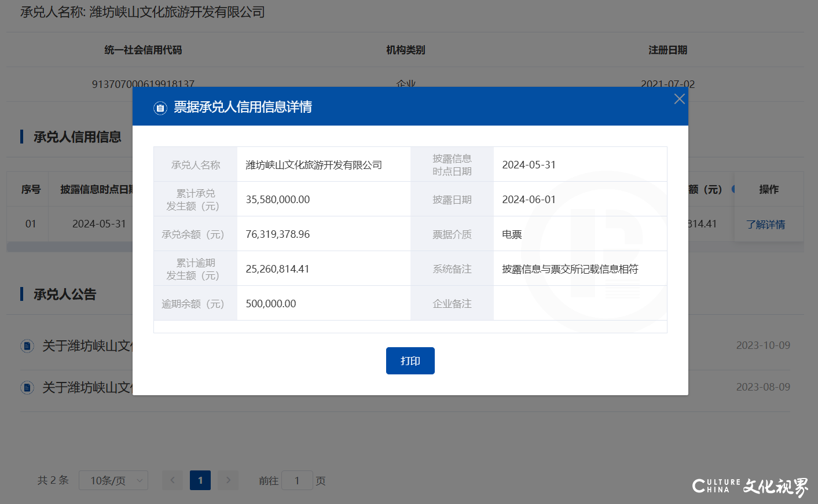Select page 1 in pagination
The image size is (818, 504).
[200, 480]
